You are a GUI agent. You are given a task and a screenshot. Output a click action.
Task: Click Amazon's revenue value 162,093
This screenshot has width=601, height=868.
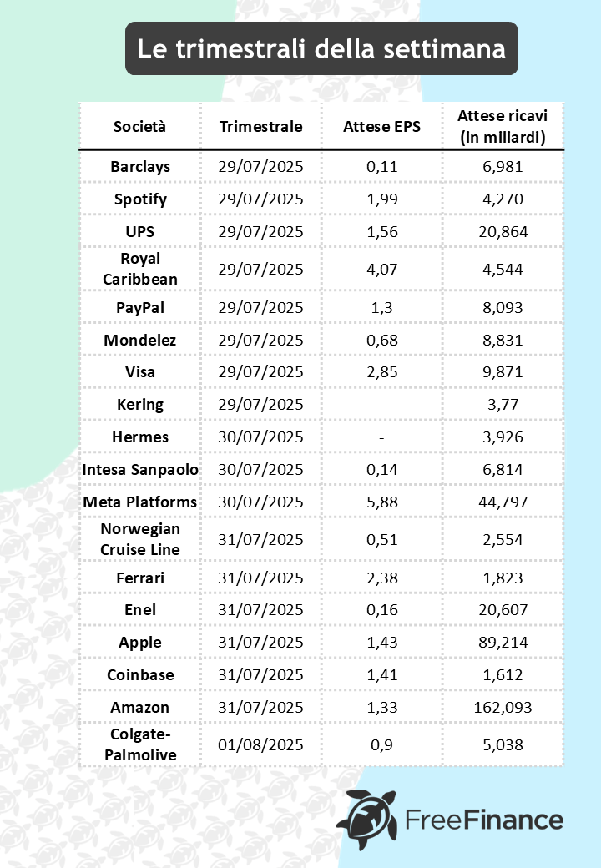(503, 708)
